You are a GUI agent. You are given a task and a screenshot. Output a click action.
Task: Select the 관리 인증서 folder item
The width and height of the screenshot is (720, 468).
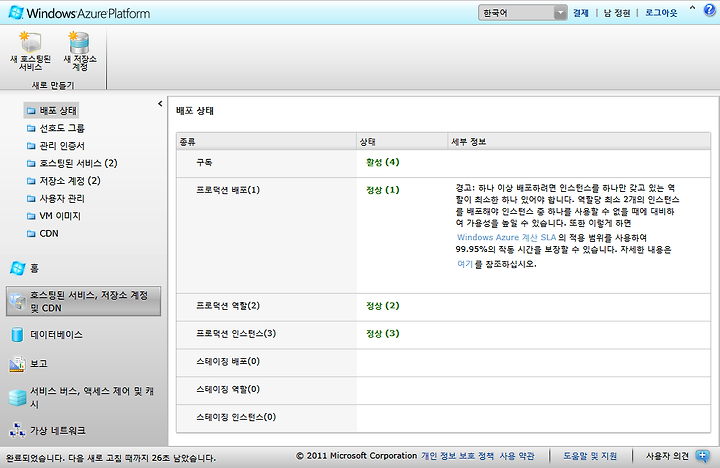coord(56,146)
